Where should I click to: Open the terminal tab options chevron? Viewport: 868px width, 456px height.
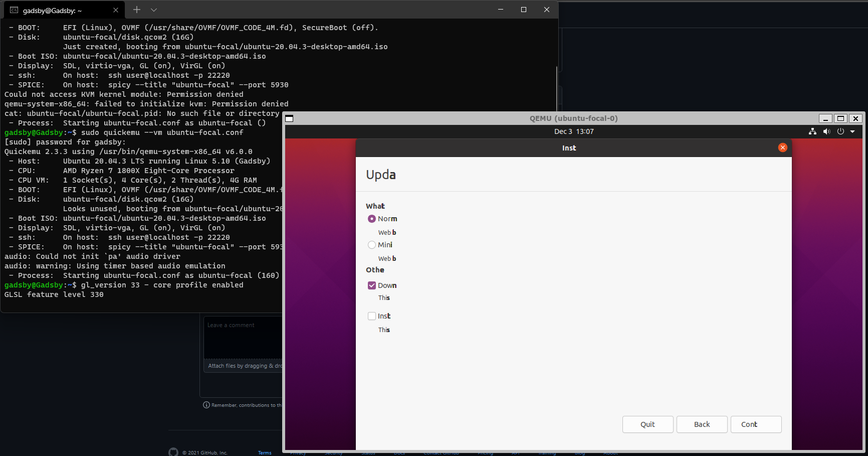[x=154, y=10]
